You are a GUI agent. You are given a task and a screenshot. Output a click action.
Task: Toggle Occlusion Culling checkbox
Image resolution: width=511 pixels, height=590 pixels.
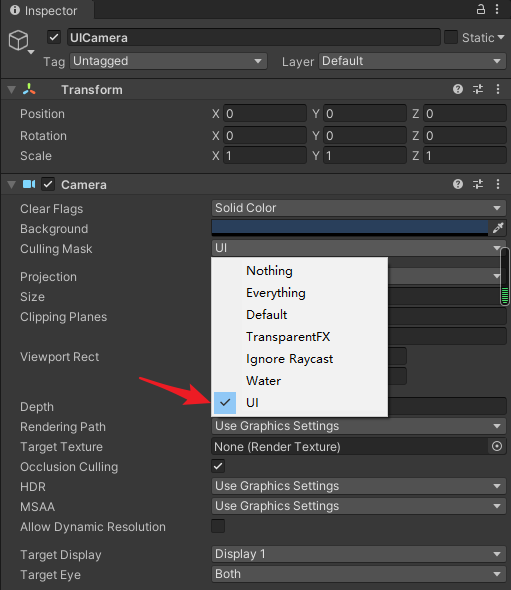(218, 466)
